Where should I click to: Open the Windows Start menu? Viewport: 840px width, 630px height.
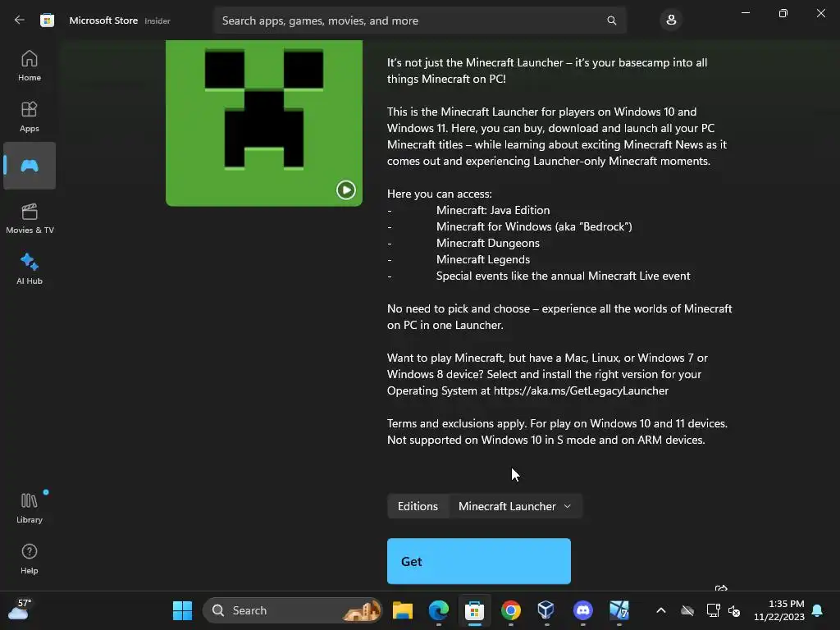point(182,610)
